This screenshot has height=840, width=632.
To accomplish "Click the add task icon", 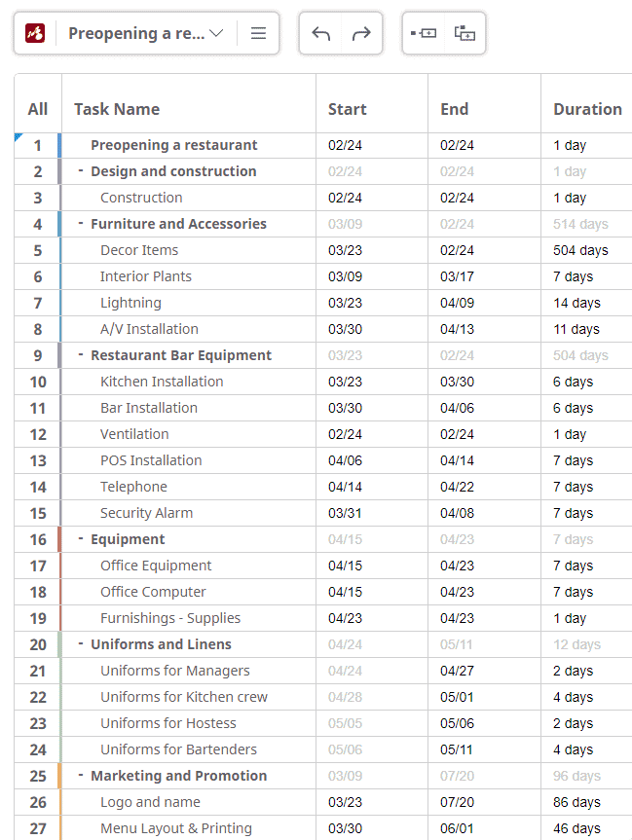I will point(424,33).
